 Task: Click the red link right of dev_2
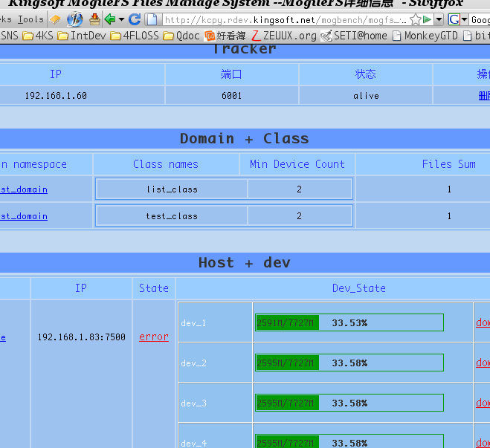coord(483,363)
